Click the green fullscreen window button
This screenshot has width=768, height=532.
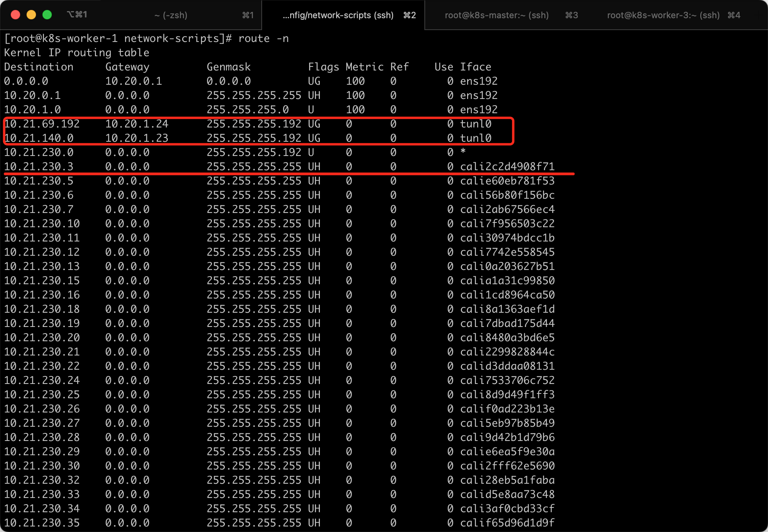point(47,15)
